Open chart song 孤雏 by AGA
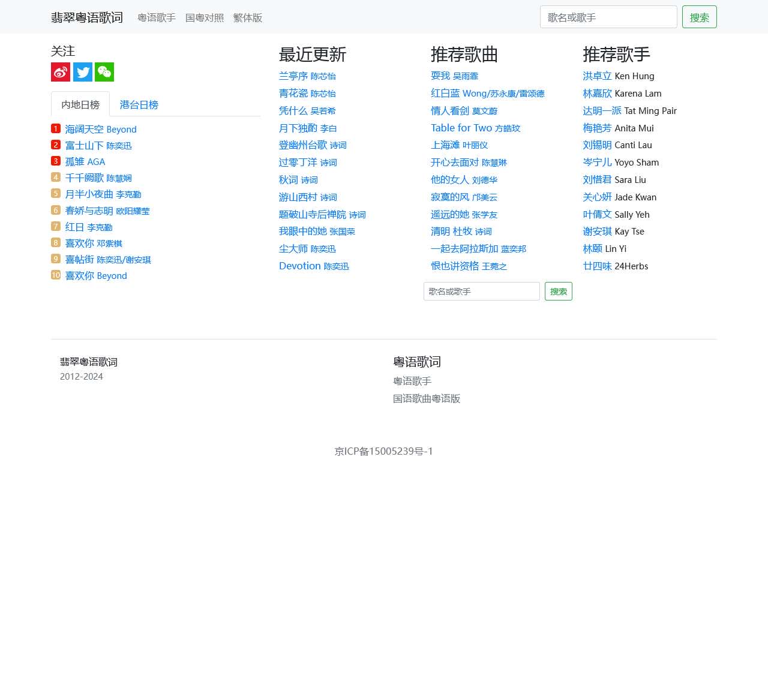This screenshot has width=768, height=700. 85,161
